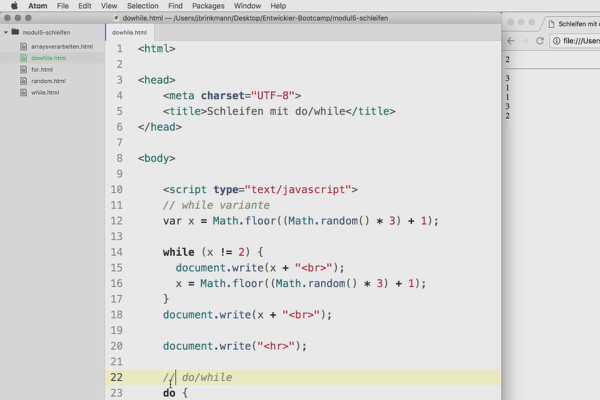The width and height of the screenshot is (600, 400).
Task: Place cursor on "// while variante" comment
Action: coord(216,205)
